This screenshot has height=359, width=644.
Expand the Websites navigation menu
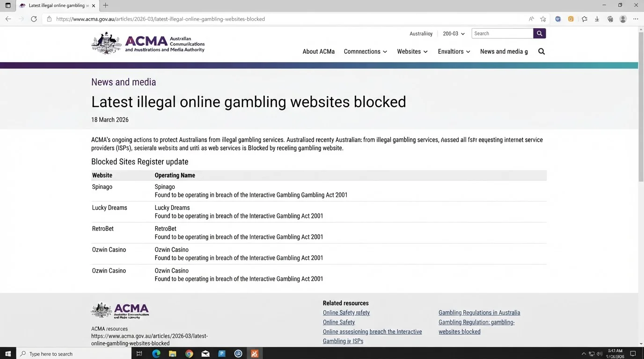(412, 51)
